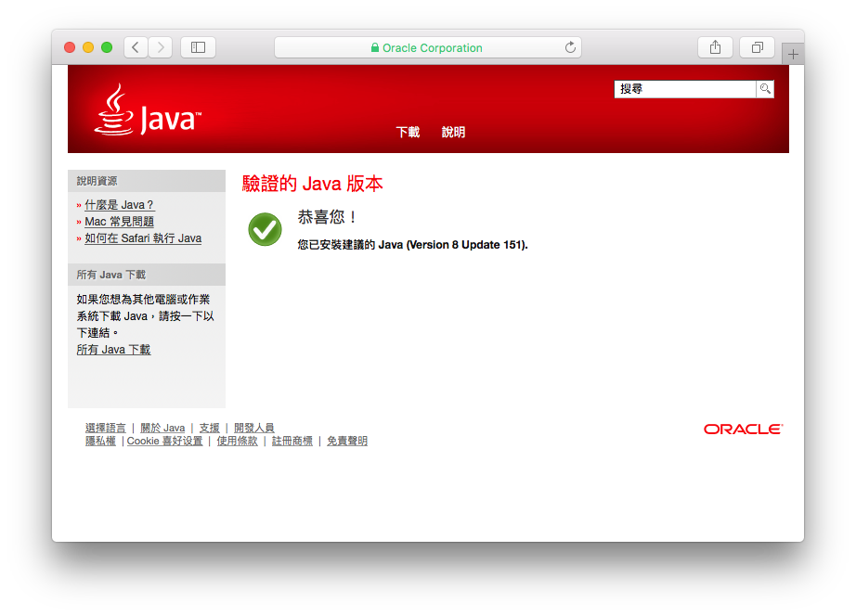Open the Cookie 喜好設置 footer link
Viewport: 856px width, 616px height.
coord(164,442)
